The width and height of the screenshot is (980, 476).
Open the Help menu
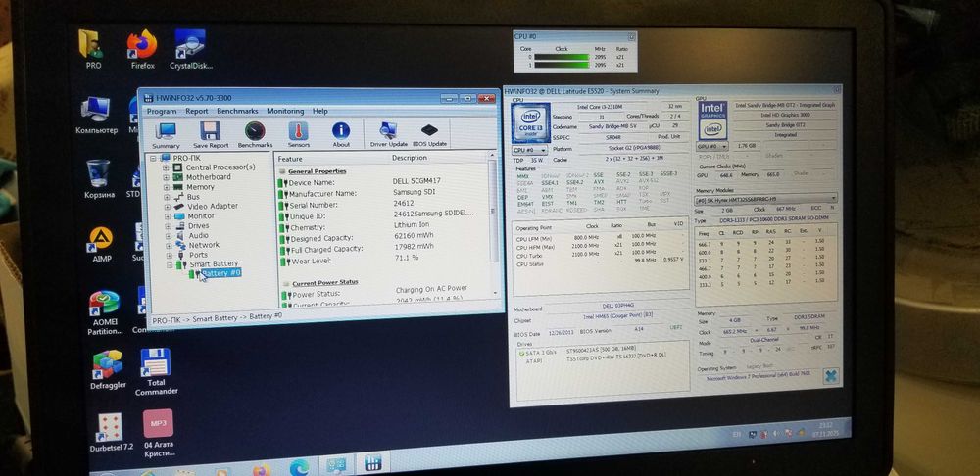point(320,111)
